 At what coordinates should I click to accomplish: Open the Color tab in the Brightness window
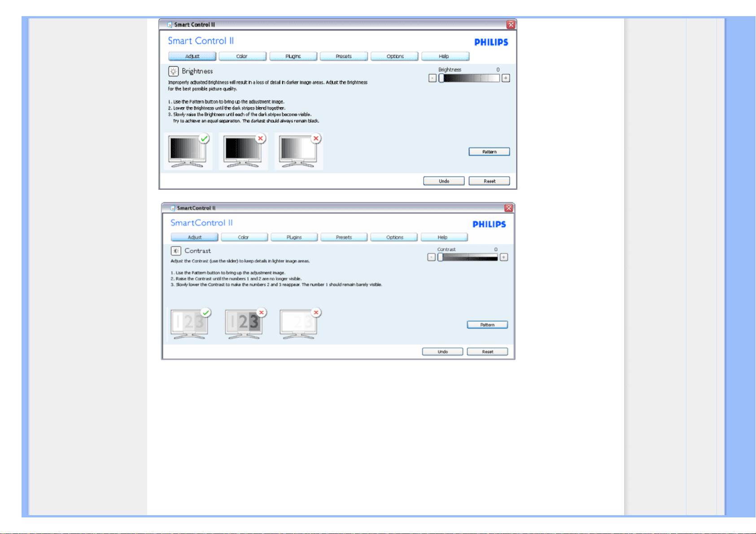click(x=242, y=56)
